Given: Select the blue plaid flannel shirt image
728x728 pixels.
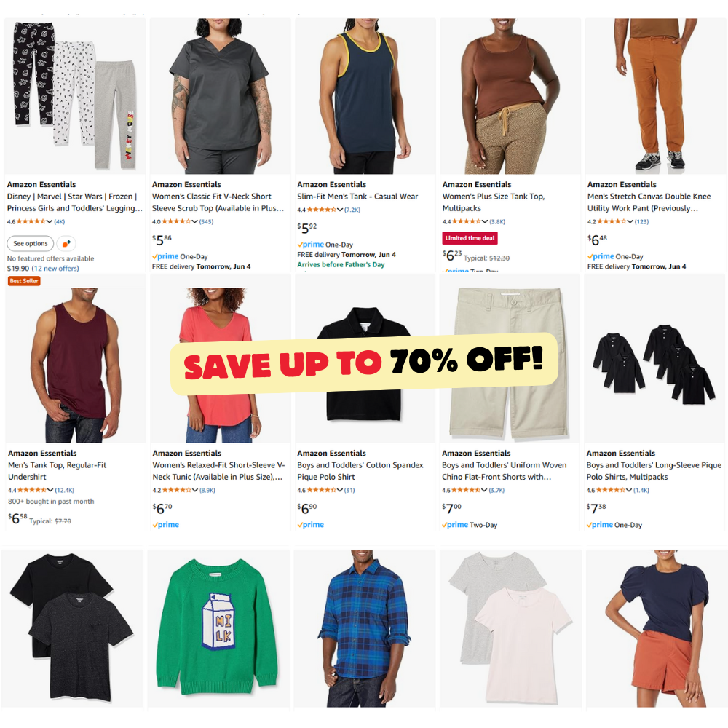Looking at the screenshot, I should (x=365, y=629).
